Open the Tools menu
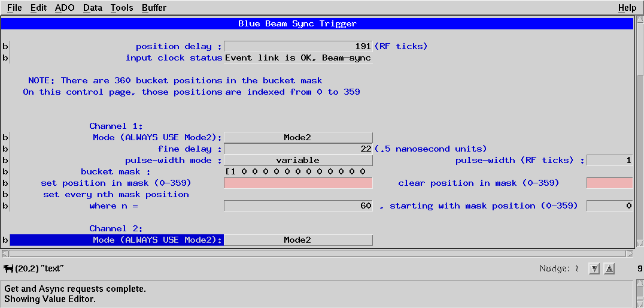The height and width of the screenshot is (308, 644). pos(121,8)
